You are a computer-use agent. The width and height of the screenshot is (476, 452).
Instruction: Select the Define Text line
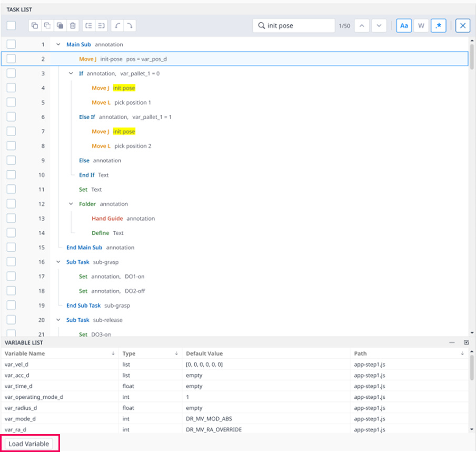pos(235,233)
